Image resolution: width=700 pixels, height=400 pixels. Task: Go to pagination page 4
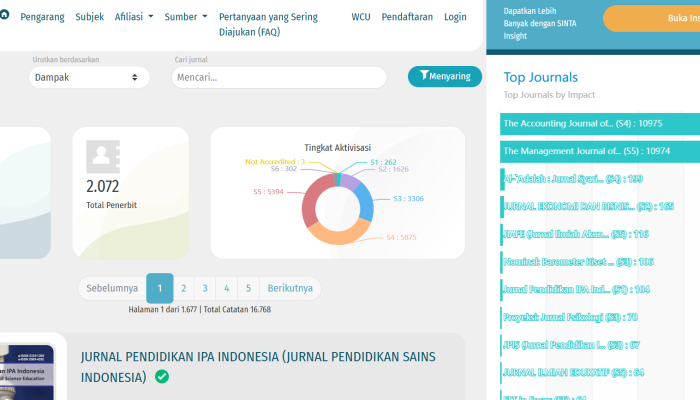click(227, 288)
